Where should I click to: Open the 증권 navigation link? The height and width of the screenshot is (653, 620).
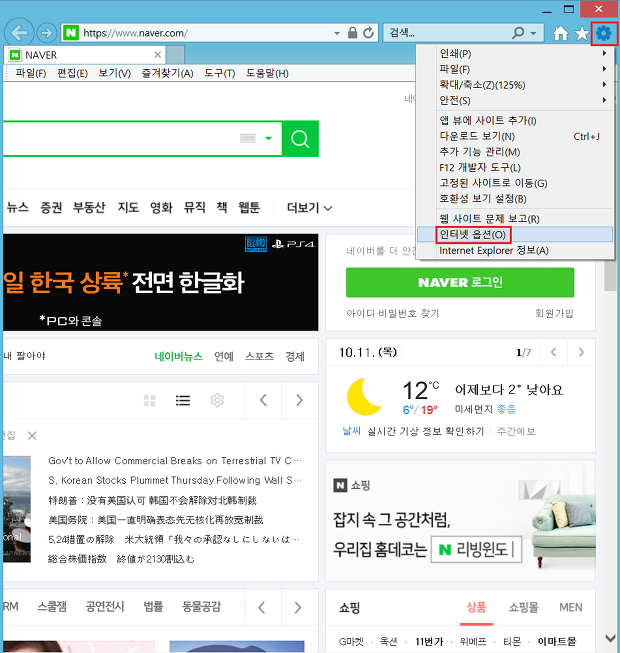tap(51, 207)
